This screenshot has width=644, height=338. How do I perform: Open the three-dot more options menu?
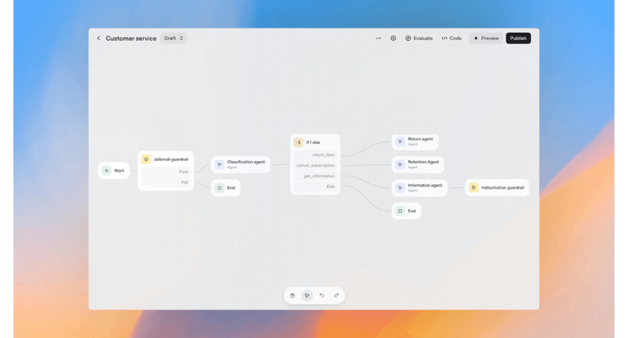[x=379, y=38]
